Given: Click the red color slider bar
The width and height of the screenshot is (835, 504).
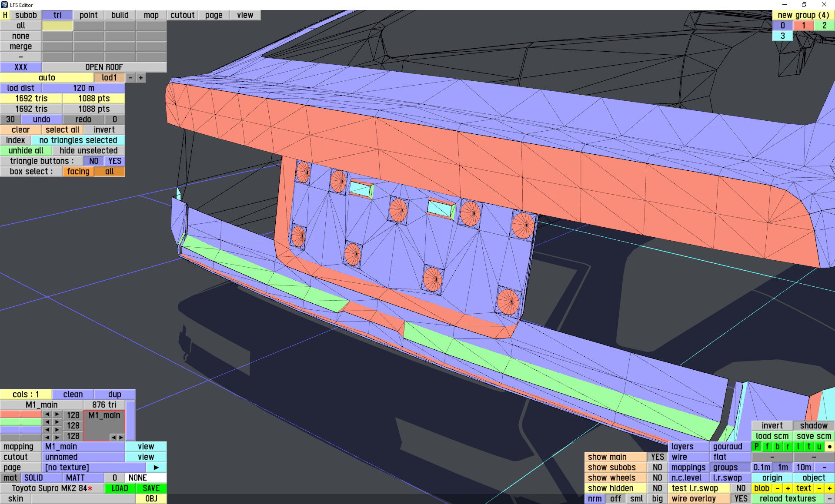Looking at the screenshot, I should pyautogui.click(x=21, y=414).
